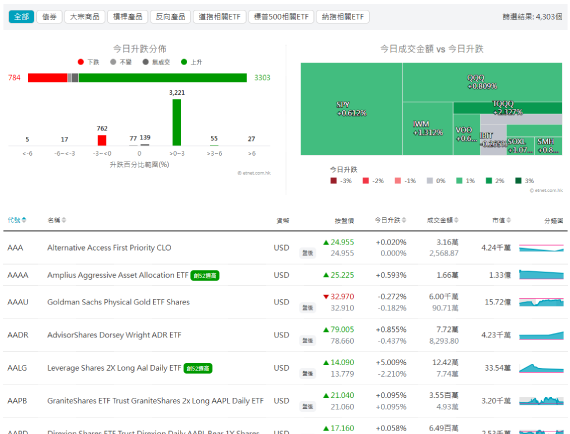Click the -1% light red legend swatch
The width and height of the screenshot is (570, 434).
pos(398,181)
